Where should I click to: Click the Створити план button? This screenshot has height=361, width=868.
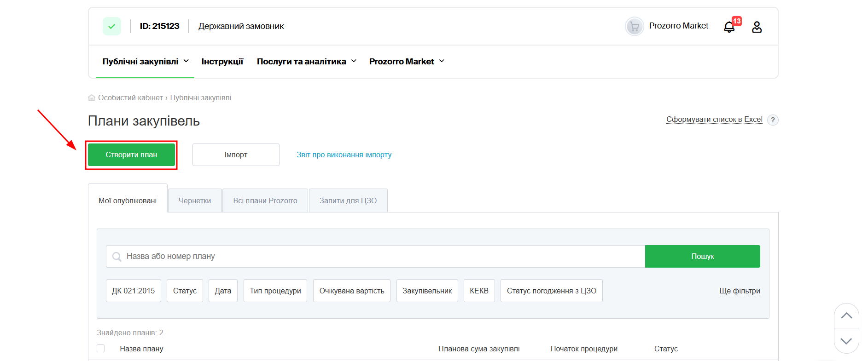coord(131,155)
